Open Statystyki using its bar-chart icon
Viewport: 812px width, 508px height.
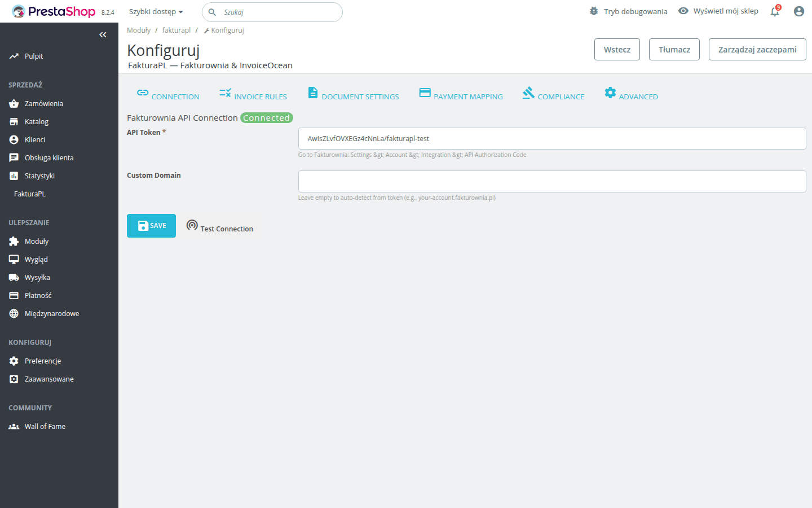pos(14,176)
